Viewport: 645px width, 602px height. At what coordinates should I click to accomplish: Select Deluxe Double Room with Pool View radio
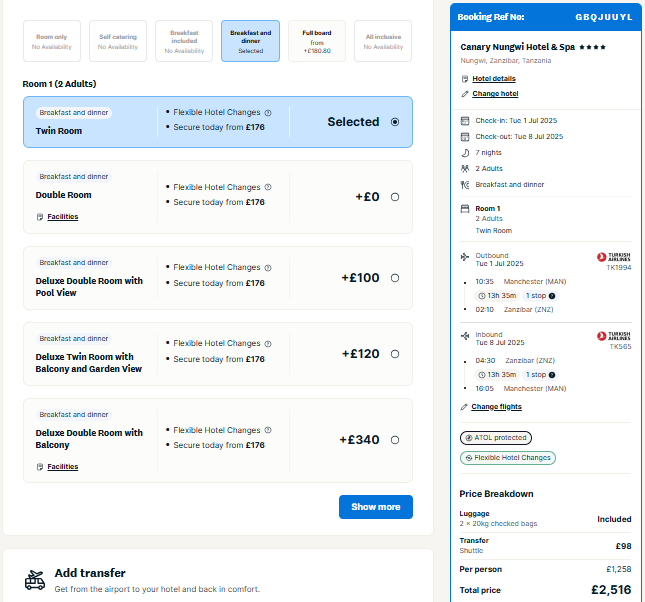(x=395, y=278)
